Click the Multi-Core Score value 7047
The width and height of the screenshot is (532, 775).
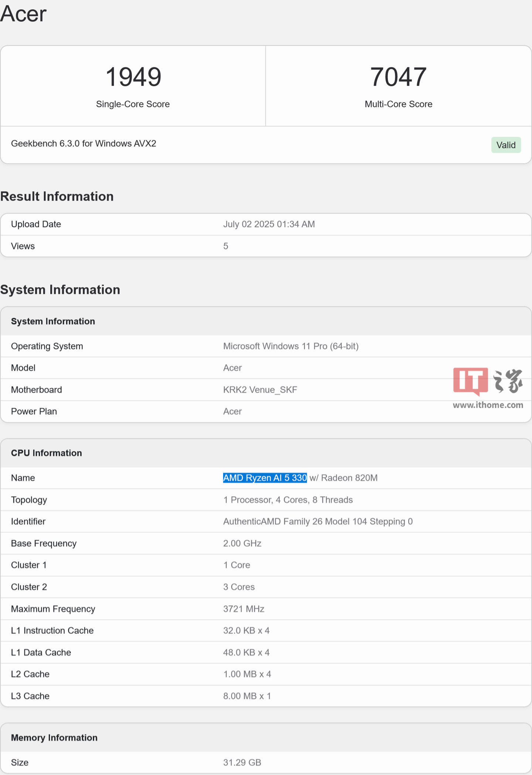coord(398,77)
